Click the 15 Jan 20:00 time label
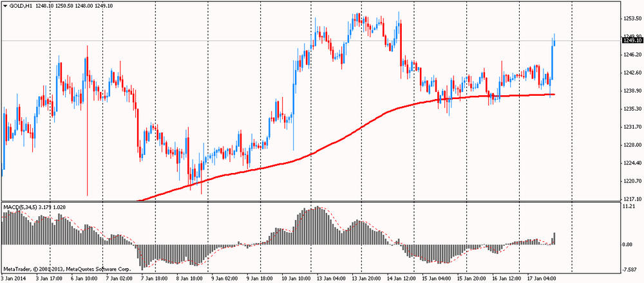The width and height of the screenshot is (644, 283). coord(471,278)
